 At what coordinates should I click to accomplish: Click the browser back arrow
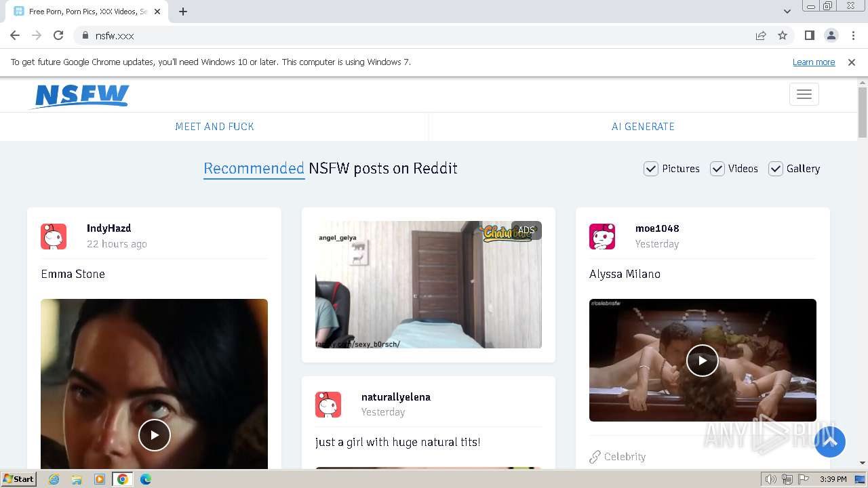tap(15, 35)
